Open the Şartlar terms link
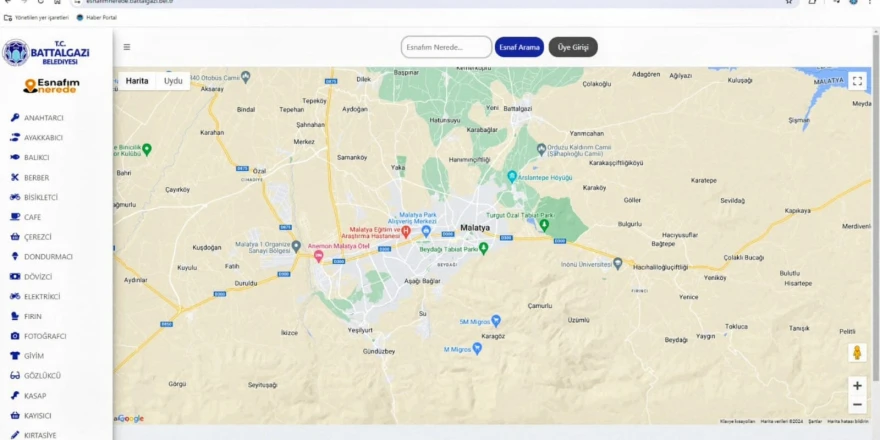The image size is (880, 440). tap(815, 421)
